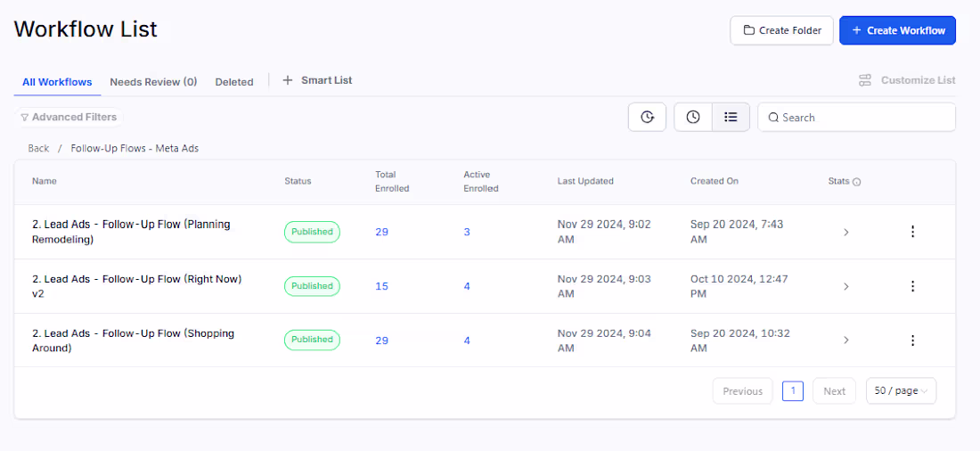Viewport: 980px width, 451px height.
Task: Click the clock history view icon
Action: [693, 117]
